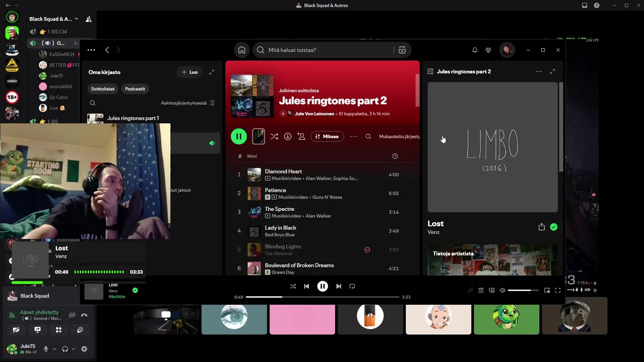The width and height of the screenshot is (644, 362).
Task: Open connect to a device
Action: click(492, 290)
